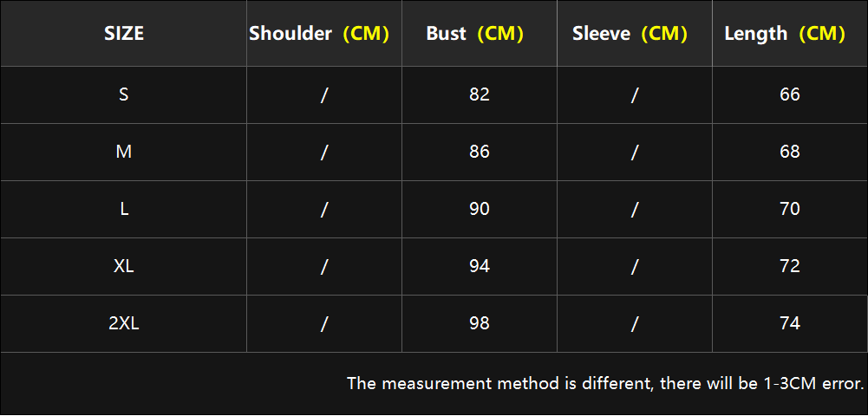Select the S size row label

pyautogui.click(x=124, y=94)
